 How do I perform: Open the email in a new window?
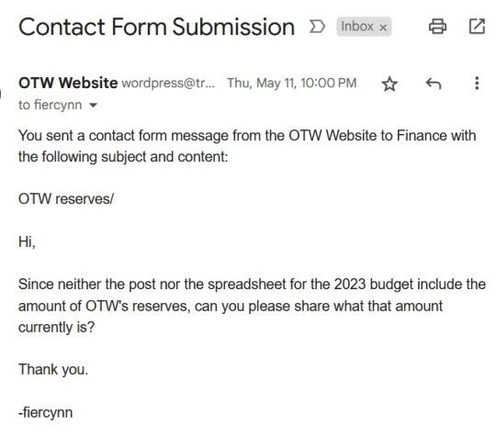477,27
